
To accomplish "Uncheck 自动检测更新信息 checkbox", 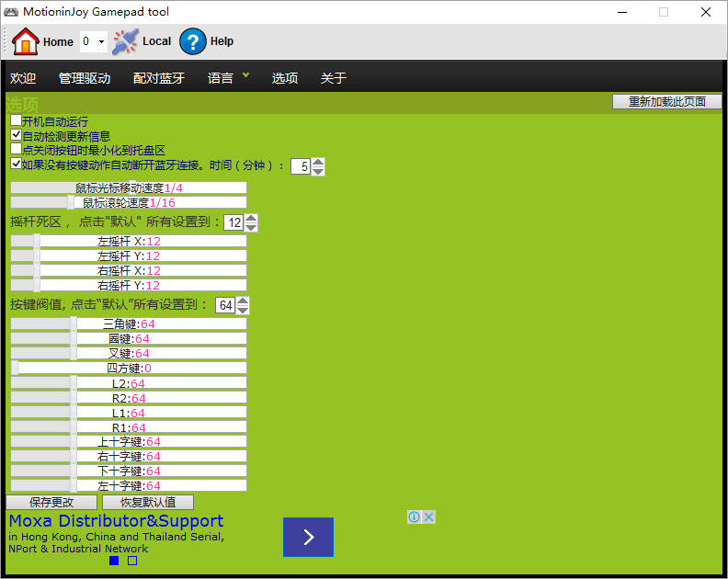I will [16, 135].
